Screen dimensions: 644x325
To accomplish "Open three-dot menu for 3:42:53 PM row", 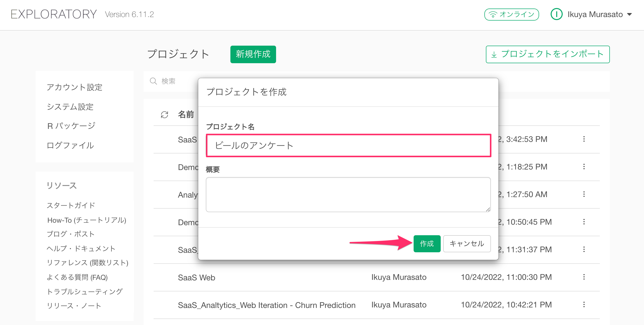I will (x=584, y=139).
